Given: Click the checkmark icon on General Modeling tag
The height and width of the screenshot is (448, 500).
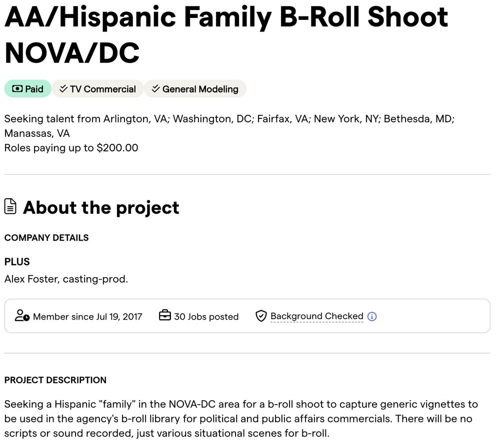Looking at the screenshot, I should pyautogui.click(x=155, y=88).
